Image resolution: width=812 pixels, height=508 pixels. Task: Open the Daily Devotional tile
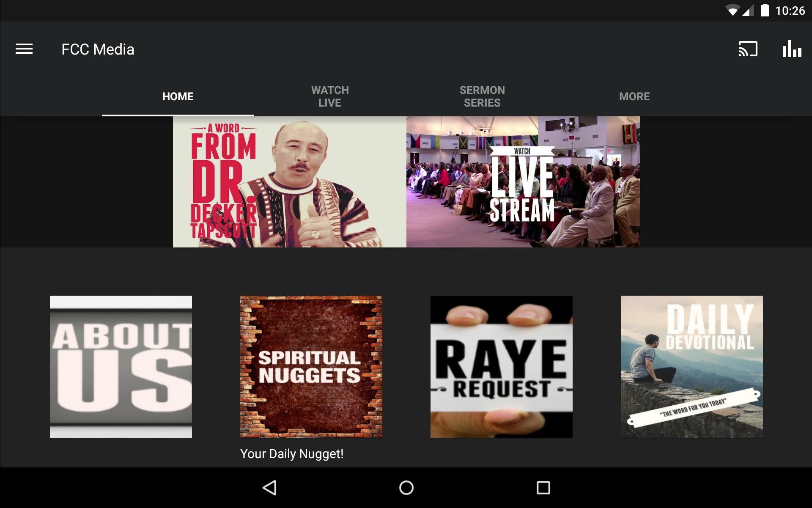pos(692,367)
